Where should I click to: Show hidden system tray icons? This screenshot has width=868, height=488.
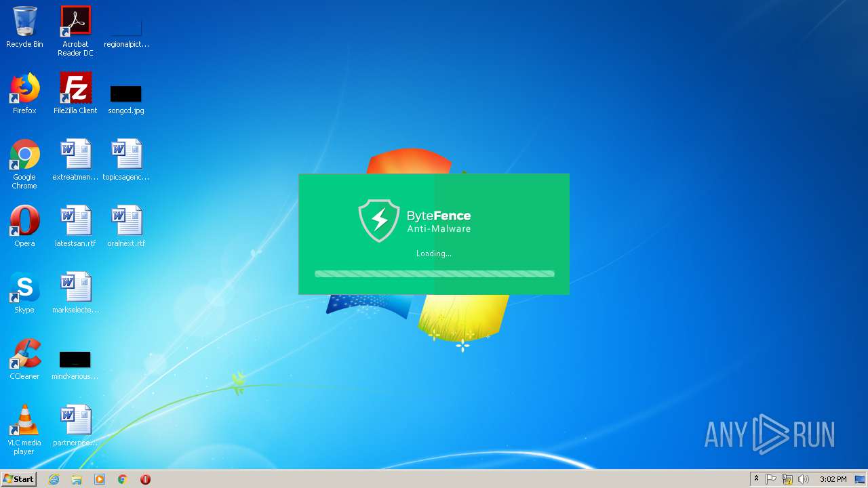[x=757, y=479]
